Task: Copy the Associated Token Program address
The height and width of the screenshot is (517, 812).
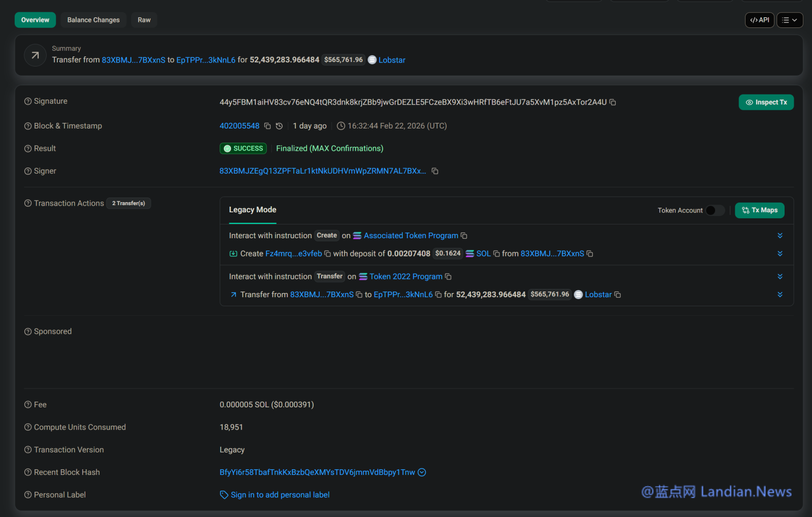Action: [x=464, y=236]
